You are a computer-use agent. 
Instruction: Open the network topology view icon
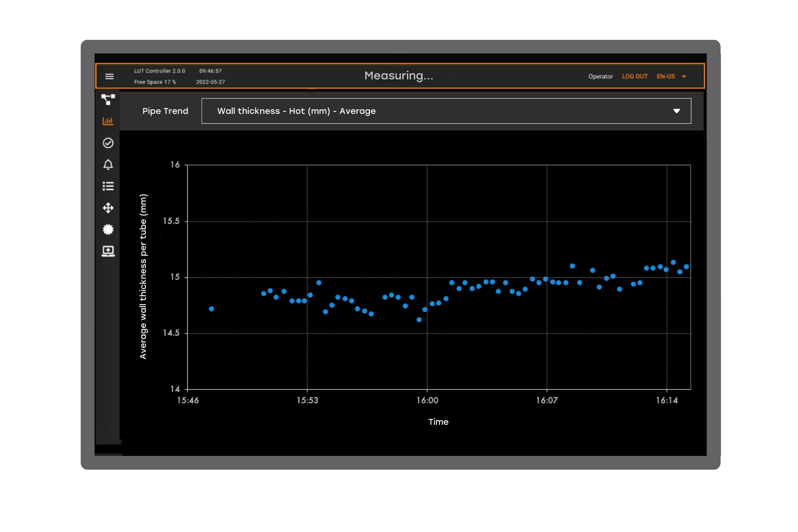coord(108,99)
